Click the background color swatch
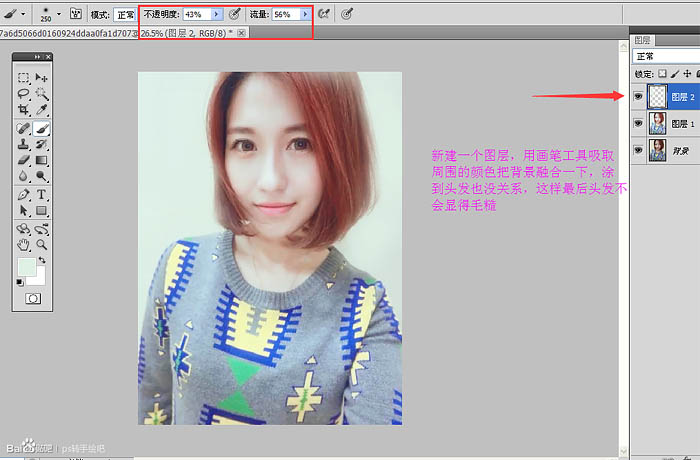 [39, 278]
